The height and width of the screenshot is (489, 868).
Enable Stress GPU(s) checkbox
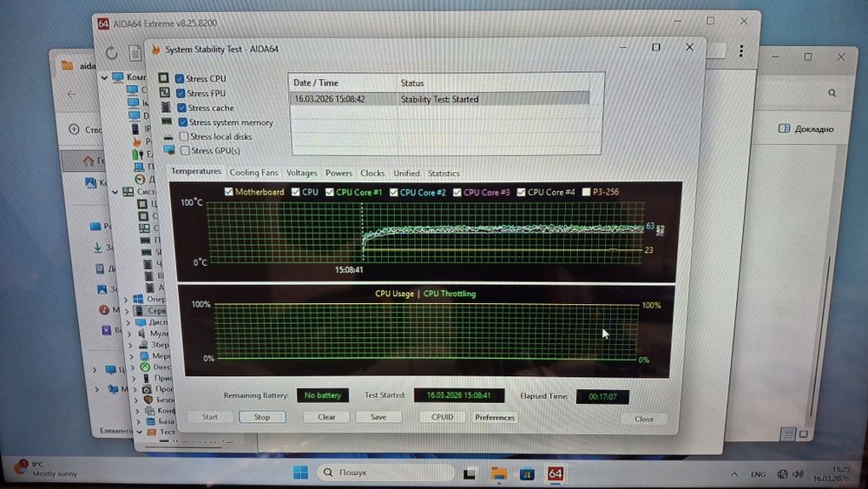185,150
